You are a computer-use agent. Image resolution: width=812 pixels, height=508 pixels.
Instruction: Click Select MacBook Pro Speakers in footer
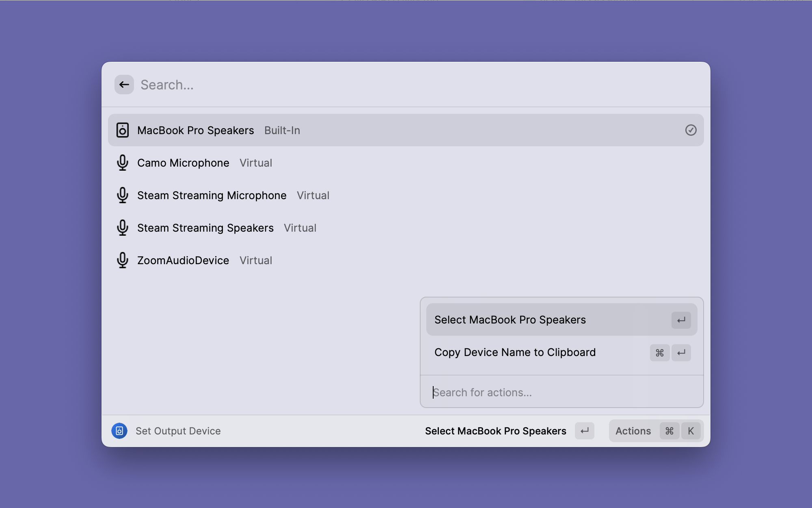pos(495,431)
